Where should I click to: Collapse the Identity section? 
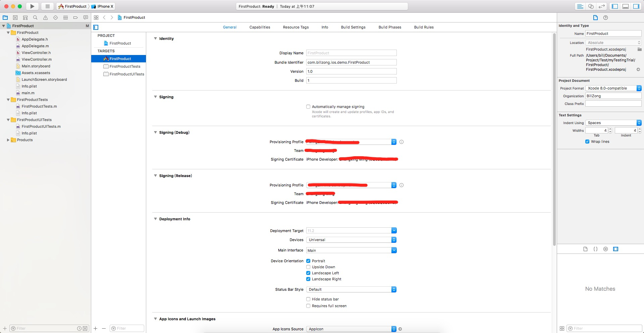point(155,39)
